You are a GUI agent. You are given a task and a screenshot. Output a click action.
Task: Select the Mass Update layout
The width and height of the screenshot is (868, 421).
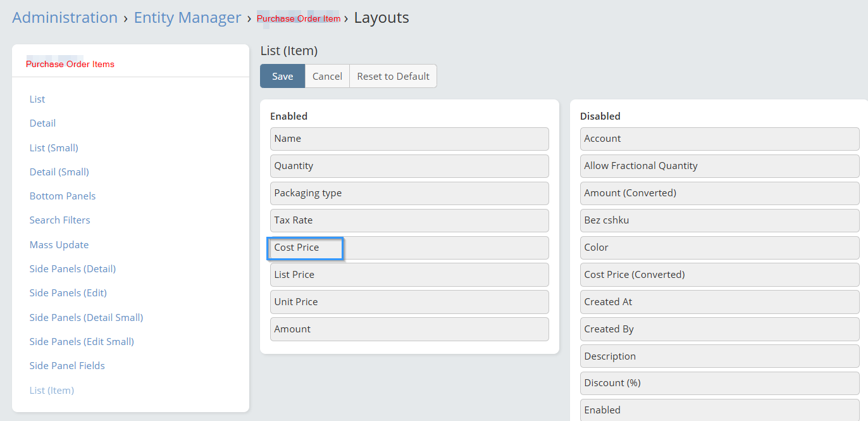point(59,244)
